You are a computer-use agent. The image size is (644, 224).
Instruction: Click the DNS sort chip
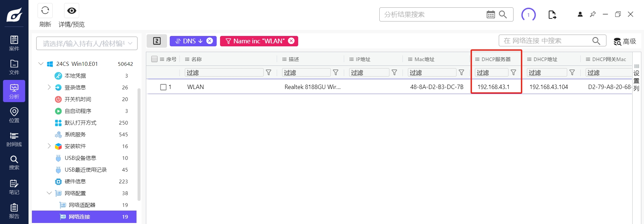point(189,41)
